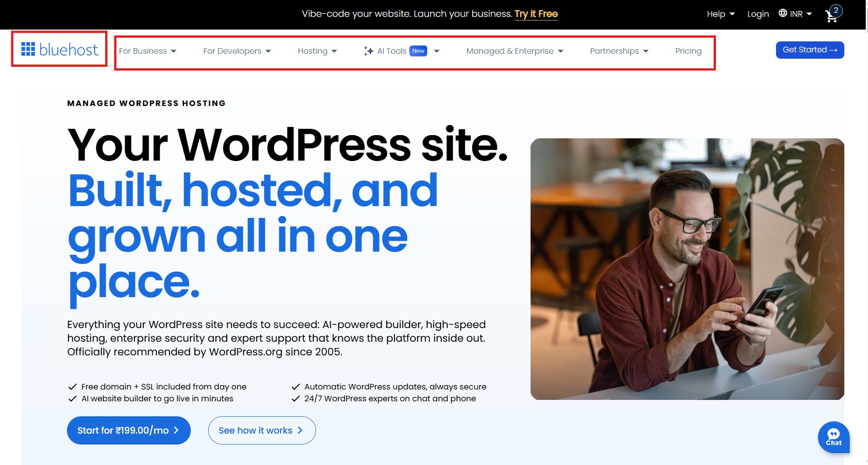Go to the Pricing page
868x465 pixels.
(x=689, y=51)
